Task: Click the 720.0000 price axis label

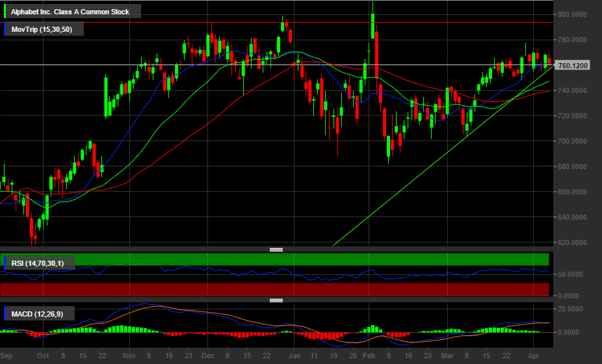Action: point(572,116)
